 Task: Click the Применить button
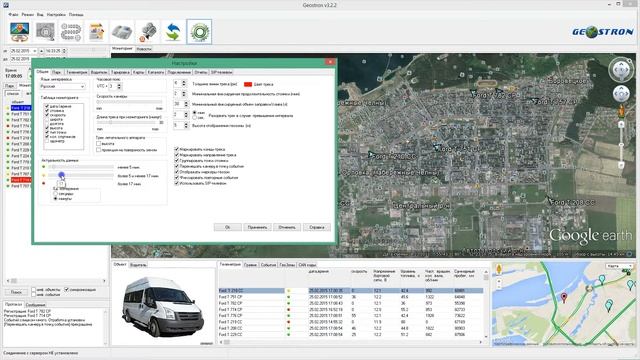click(258, 227)
